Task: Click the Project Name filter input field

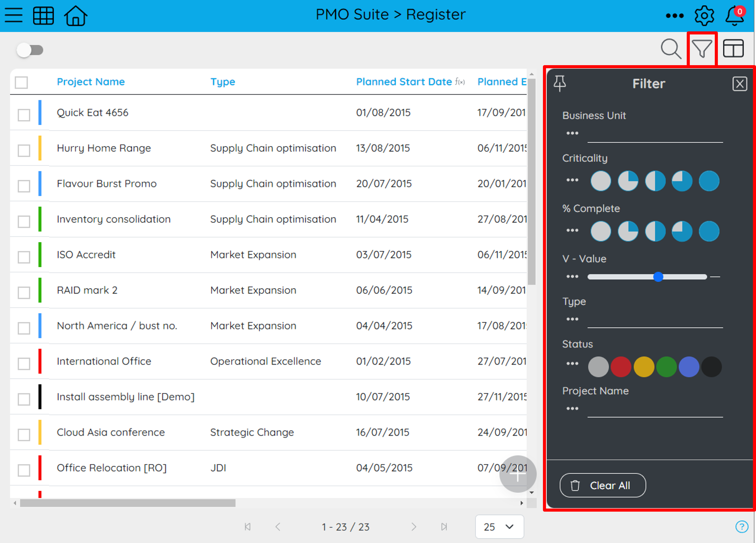Action: click(x=655, y=409)
